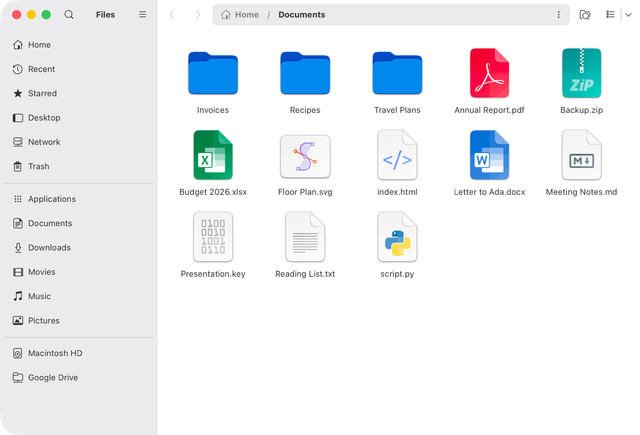Switch to list view icon

point(610,15)
